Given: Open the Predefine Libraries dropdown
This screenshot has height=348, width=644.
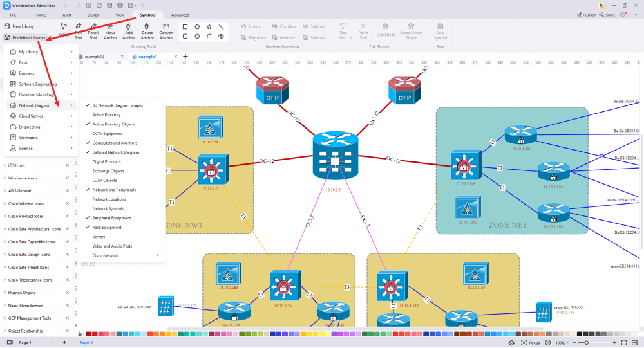Looking at the screenshot, I should [26, 38].
